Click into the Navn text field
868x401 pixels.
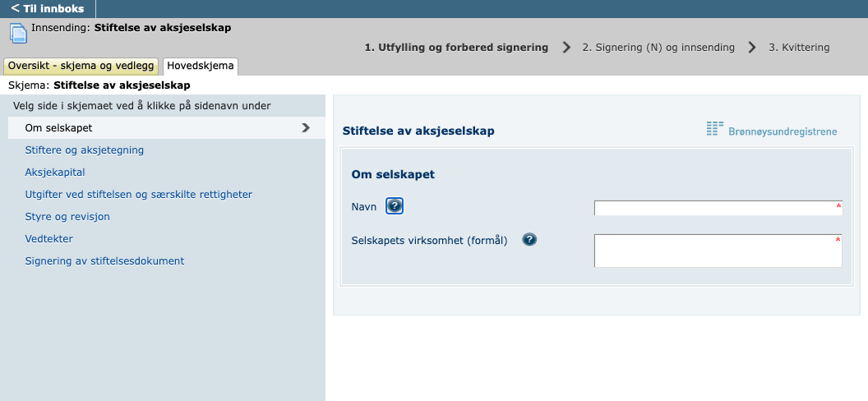click(717, 208)
